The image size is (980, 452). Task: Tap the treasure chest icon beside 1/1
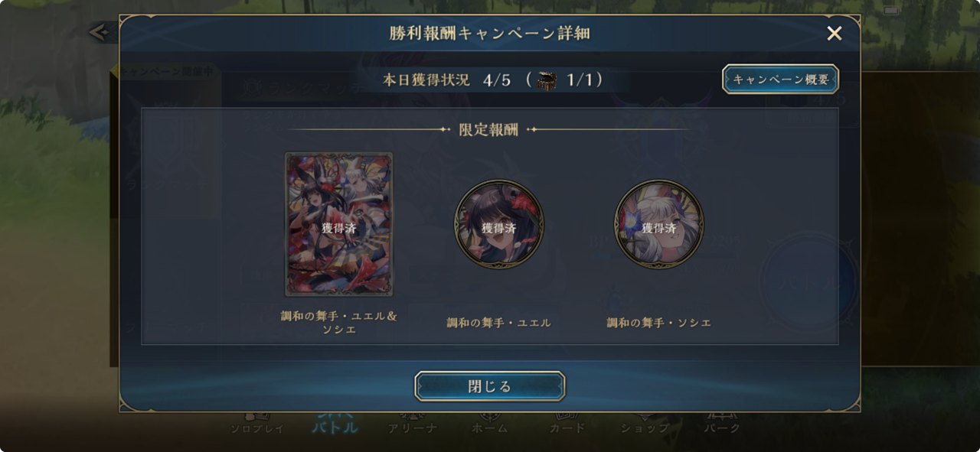546,80
